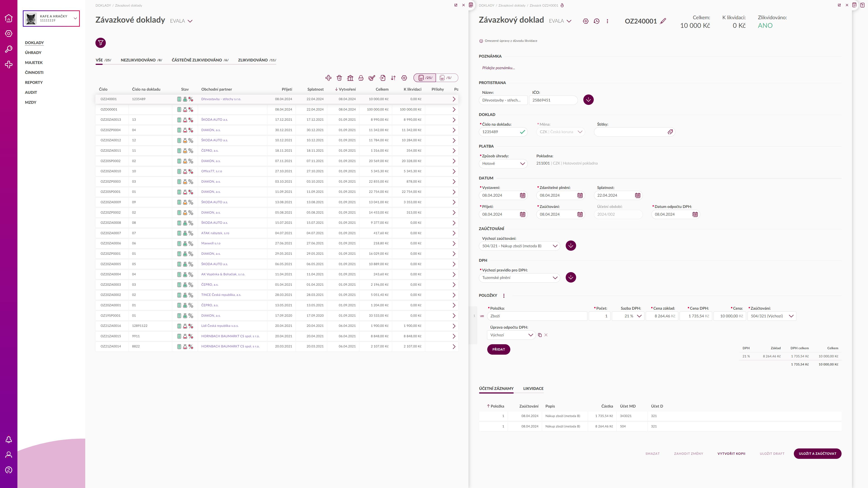Add a new document with the toolbar plus icon
The width and height of the screenshot is (868, 488).
tap(328, 78)
